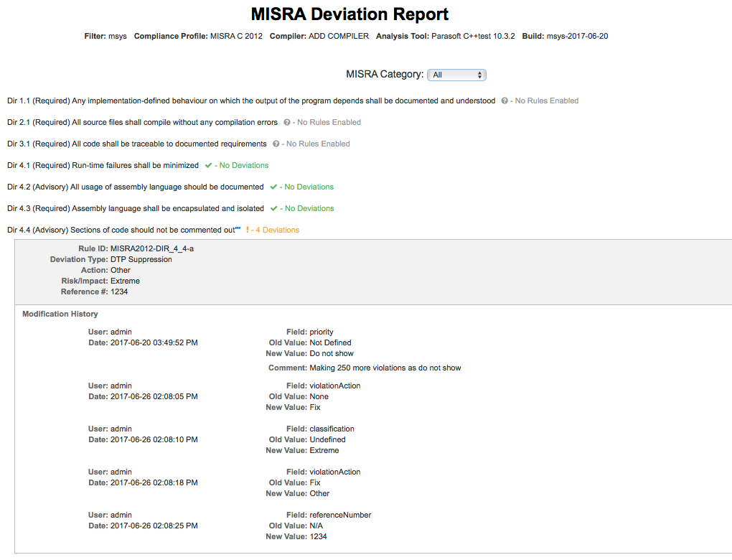This screenshot has width=732, height=560.
Task: Click the green checkmark icon for Dir 4.1
Action: click(x=208, y=165)
